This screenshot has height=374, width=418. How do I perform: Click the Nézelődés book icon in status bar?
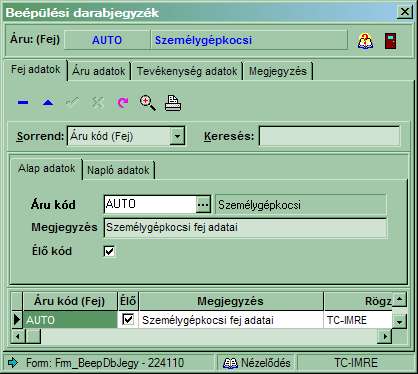point(230,363)
